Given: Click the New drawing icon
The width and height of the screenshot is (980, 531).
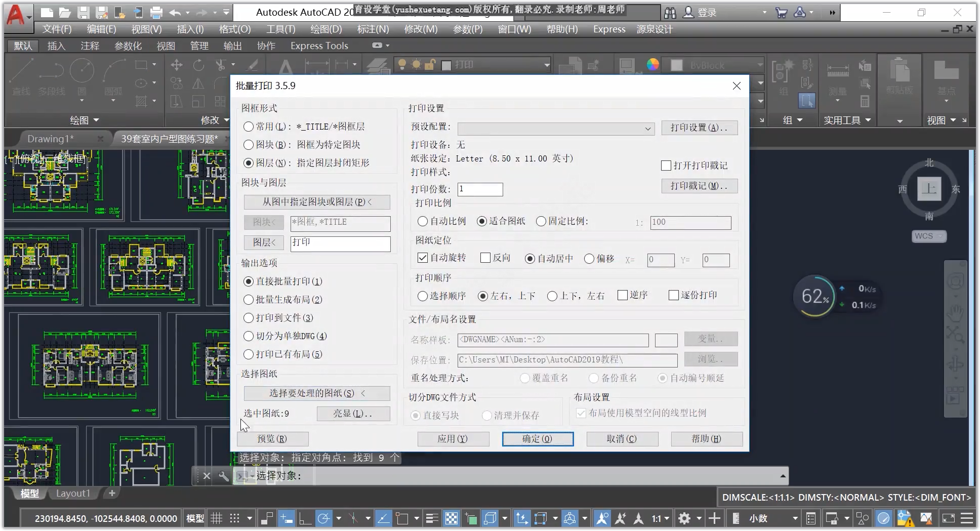Looking at the screenshot, I should tap(47, 13).
